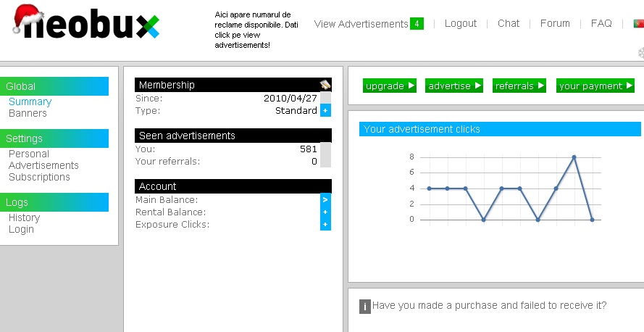Click the membership date 2010/04/27
Screen dimensions: 644x332
290,98
